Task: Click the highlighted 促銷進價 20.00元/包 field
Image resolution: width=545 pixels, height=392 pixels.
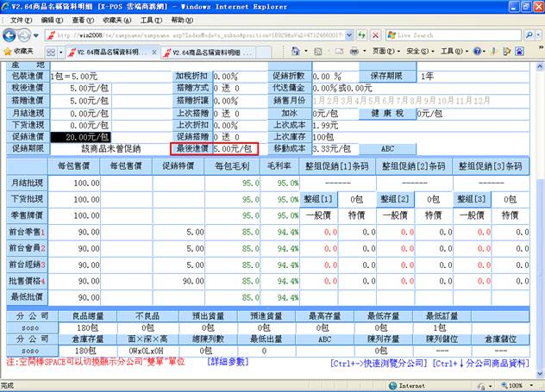Action: click(x=80, y=136)
